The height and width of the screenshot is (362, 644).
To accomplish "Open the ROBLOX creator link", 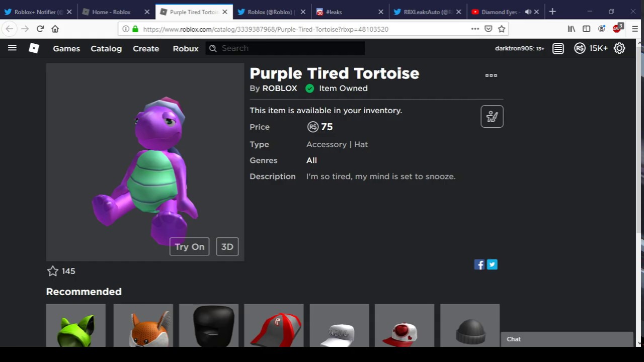I will point(280,88).
